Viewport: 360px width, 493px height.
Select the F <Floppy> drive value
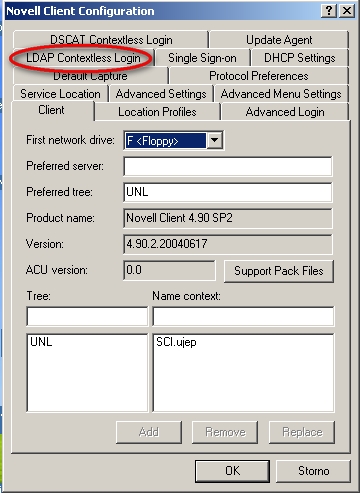(166, 141)
